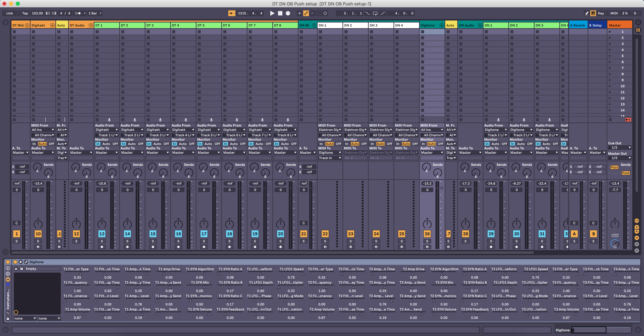Click the Arrangement Record circle button
Viewport: 644px width, 336px height.
coord(288,13)
